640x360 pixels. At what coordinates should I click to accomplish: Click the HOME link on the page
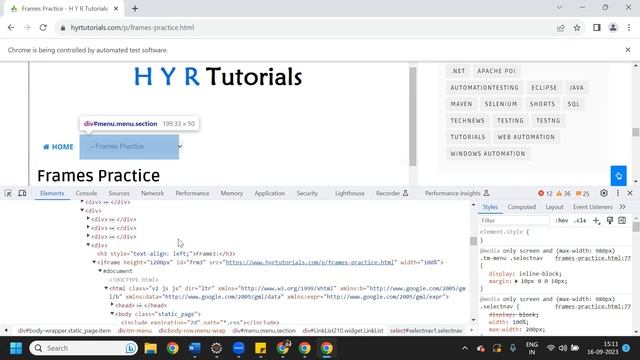pyautogui.click(x=58, y=147)
